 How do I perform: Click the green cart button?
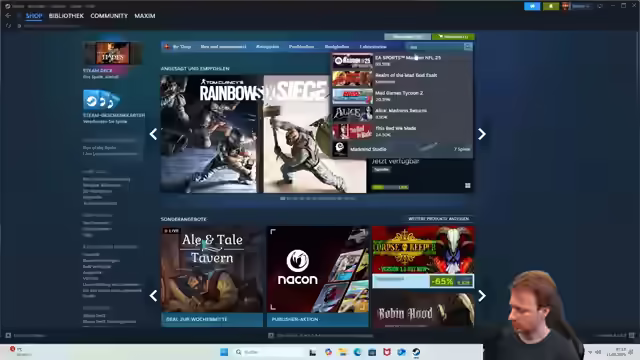(453, 37)
